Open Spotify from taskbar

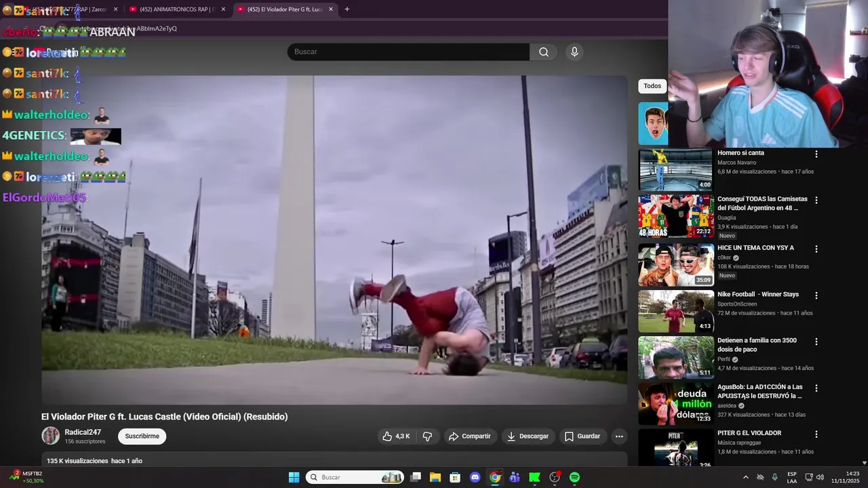574,477
